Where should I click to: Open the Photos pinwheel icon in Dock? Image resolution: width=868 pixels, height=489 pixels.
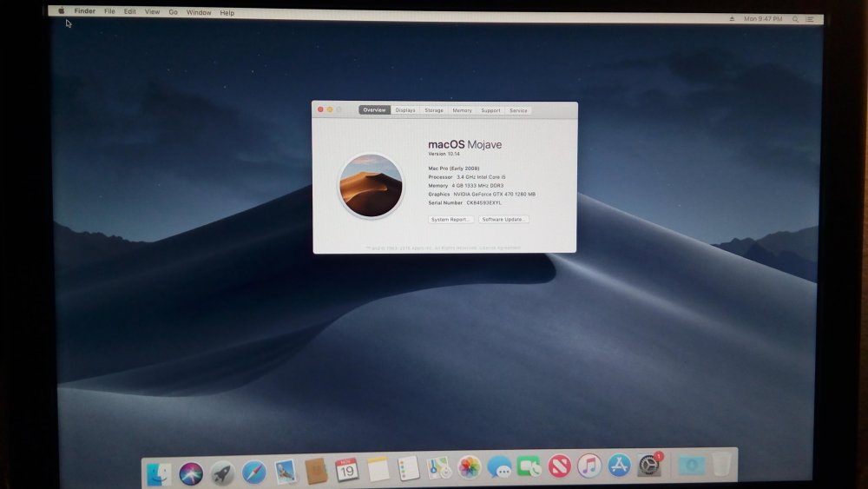(x=470, y=467)
